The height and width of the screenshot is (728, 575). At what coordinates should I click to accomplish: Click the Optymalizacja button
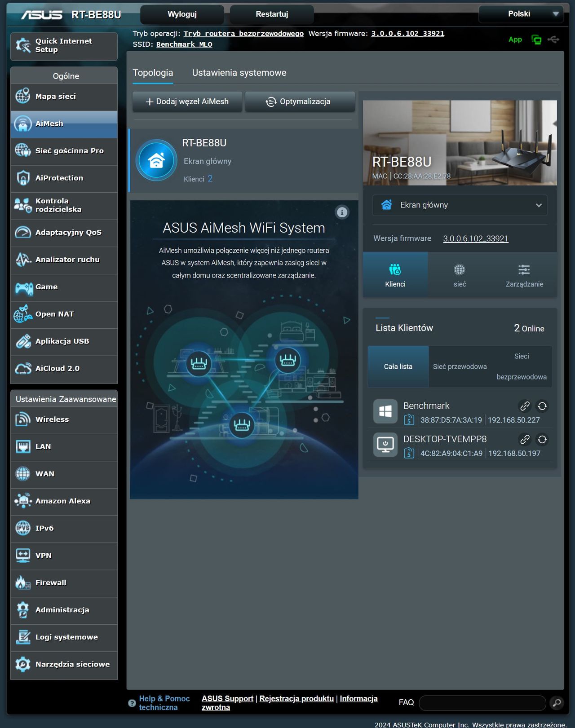(x=300, y=101)
